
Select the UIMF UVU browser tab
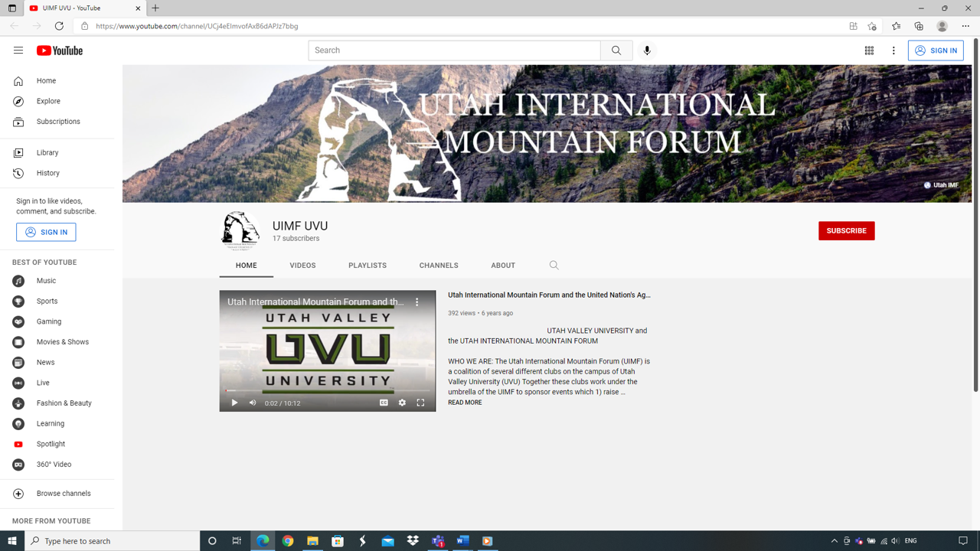point(84,8)
